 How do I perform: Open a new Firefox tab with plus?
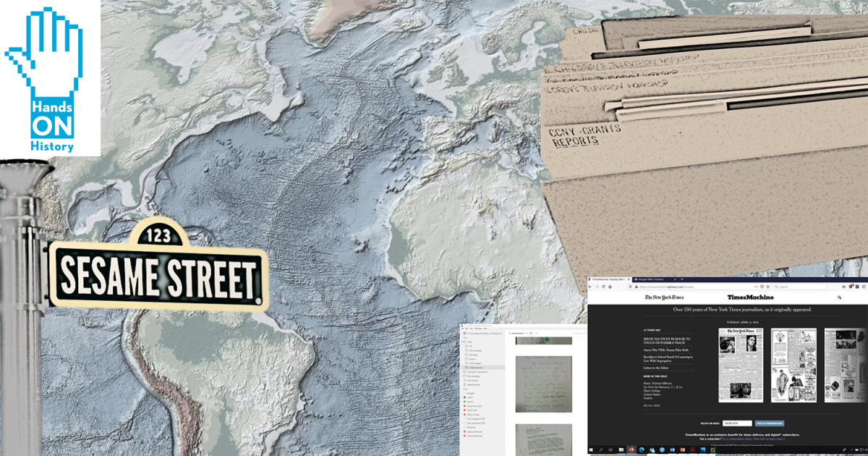tap(682, 279)
